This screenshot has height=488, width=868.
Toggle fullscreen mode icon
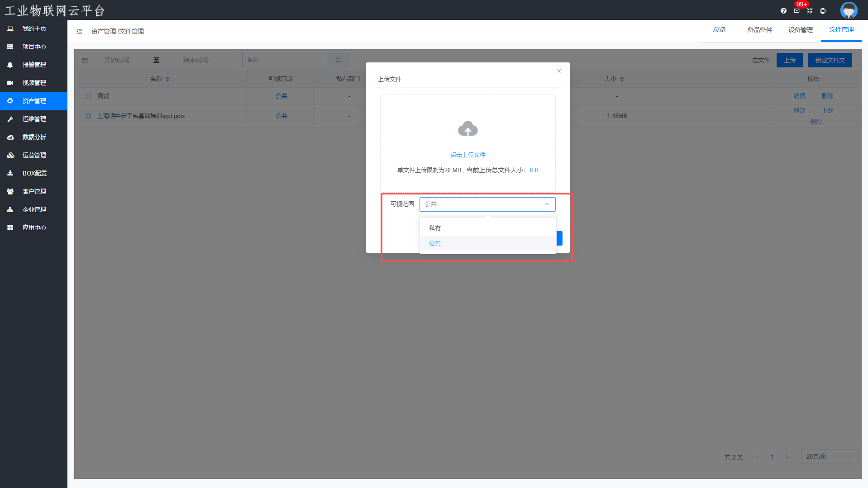[810, 11]
